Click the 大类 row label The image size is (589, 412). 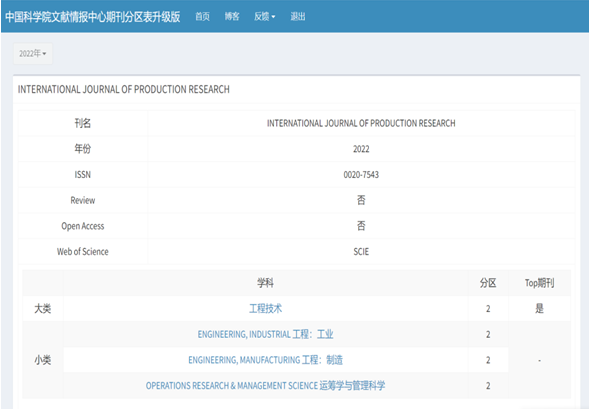click(43, 309)
